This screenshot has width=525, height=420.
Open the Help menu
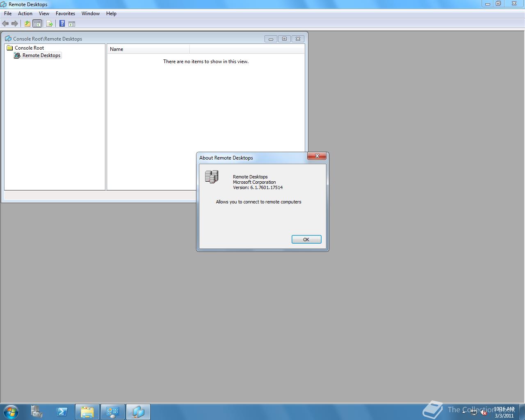111,14
